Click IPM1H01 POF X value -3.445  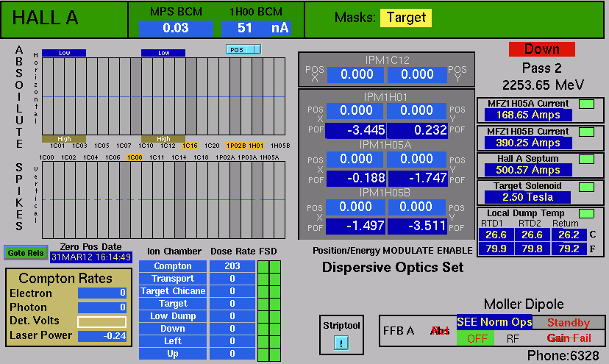355,130
